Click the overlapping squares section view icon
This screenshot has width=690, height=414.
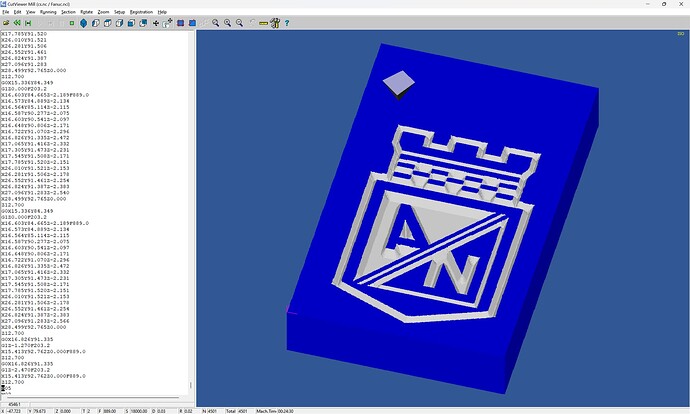[143, 23]
